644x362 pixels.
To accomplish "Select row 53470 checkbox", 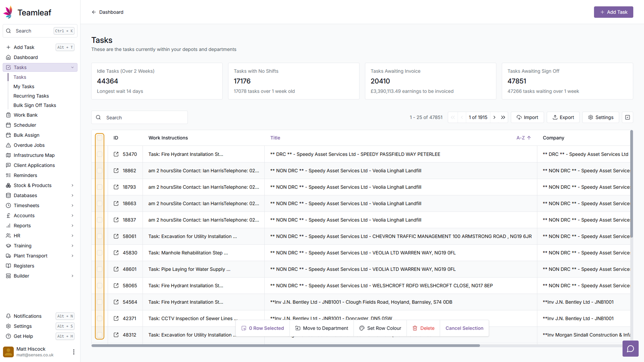I will pyautogui.click(x=100, y=154).
